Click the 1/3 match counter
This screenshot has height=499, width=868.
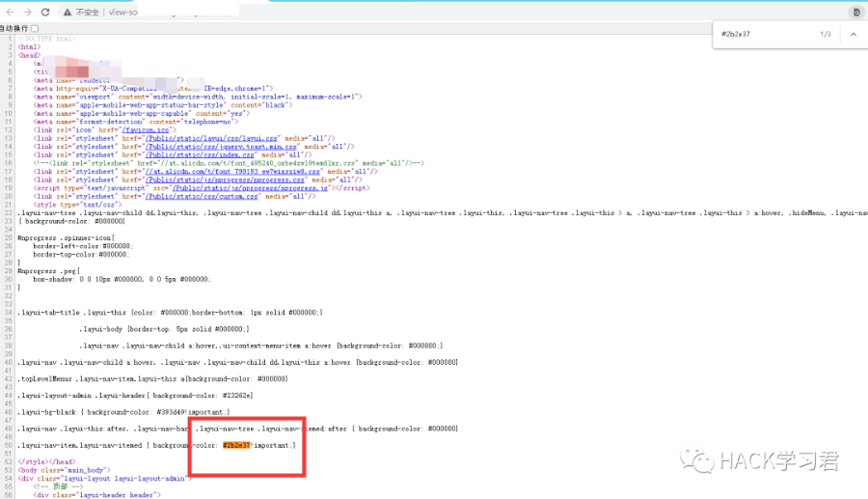tap(826, 35)
